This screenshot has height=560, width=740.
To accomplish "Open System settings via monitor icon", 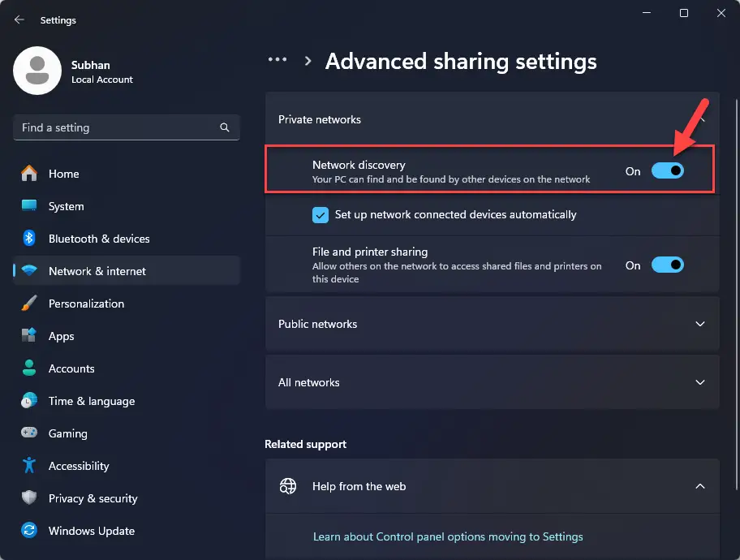I will click(x=29, y=206).
